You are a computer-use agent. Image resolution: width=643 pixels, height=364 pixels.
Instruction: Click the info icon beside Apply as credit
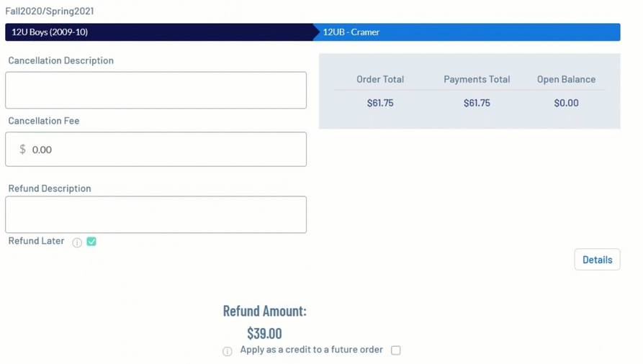click(228, 351)
